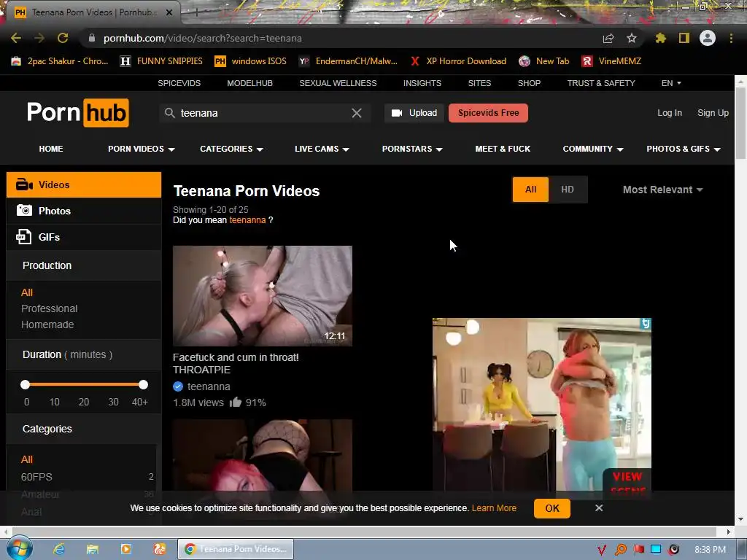Viewport: 747px width, 560px height.
Task: Expand the PORNSTARS menu
Action: [x=412, y=149]
